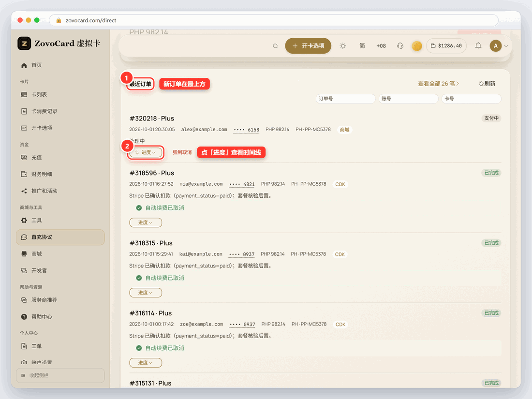Click the browser address bar zovocard.com/direct

pyautogui.click(x=273, y=20)
